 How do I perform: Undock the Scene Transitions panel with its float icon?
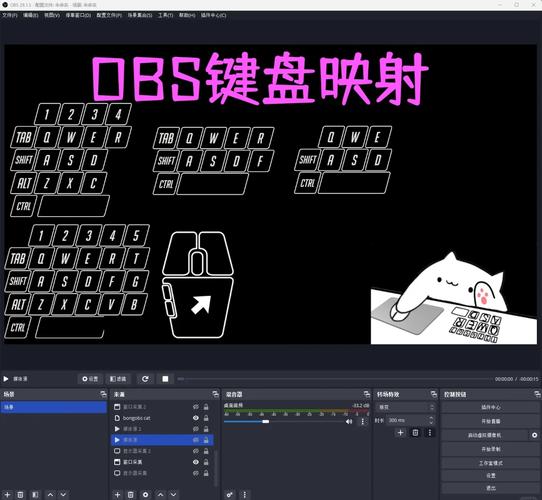click(x=433, y=394)
